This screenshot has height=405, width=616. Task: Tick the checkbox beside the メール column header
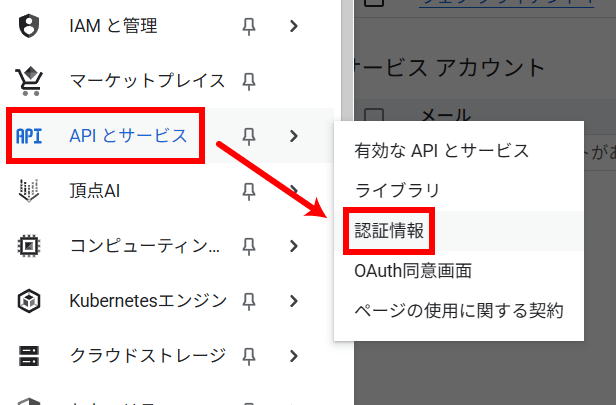click(374, 115)
